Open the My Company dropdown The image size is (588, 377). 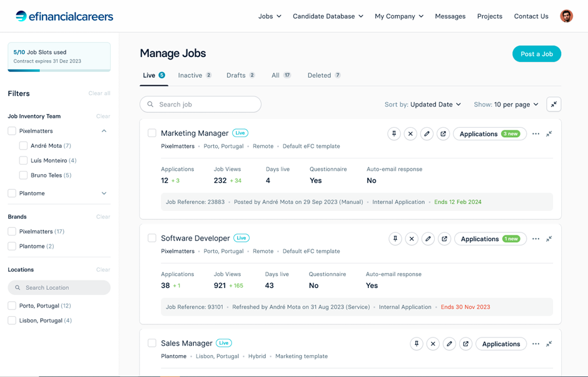[x=399, y=16]
